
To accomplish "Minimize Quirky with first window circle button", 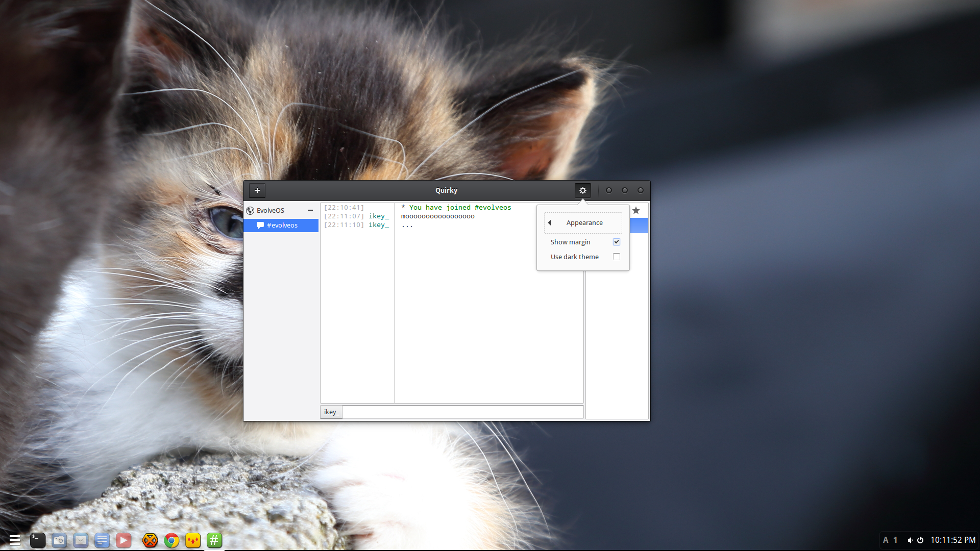I will tap(609, 190).
